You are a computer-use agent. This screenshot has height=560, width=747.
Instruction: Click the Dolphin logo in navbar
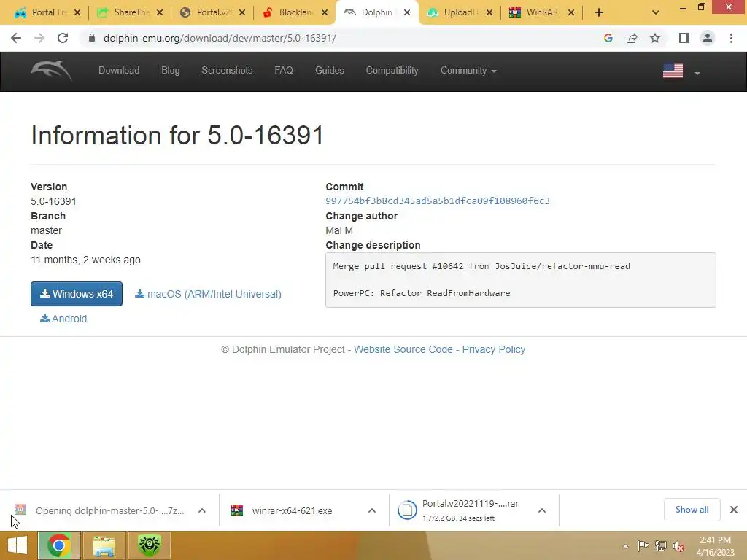click(x=52, y=71)
